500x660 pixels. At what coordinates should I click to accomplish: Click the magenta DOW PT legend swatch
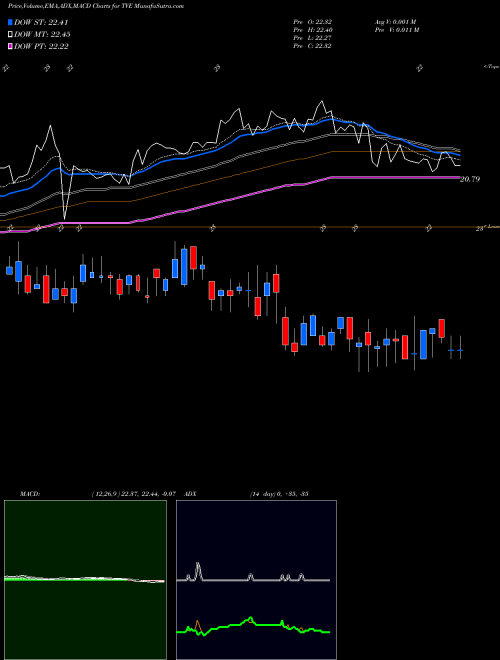click(x=10, y=46)
